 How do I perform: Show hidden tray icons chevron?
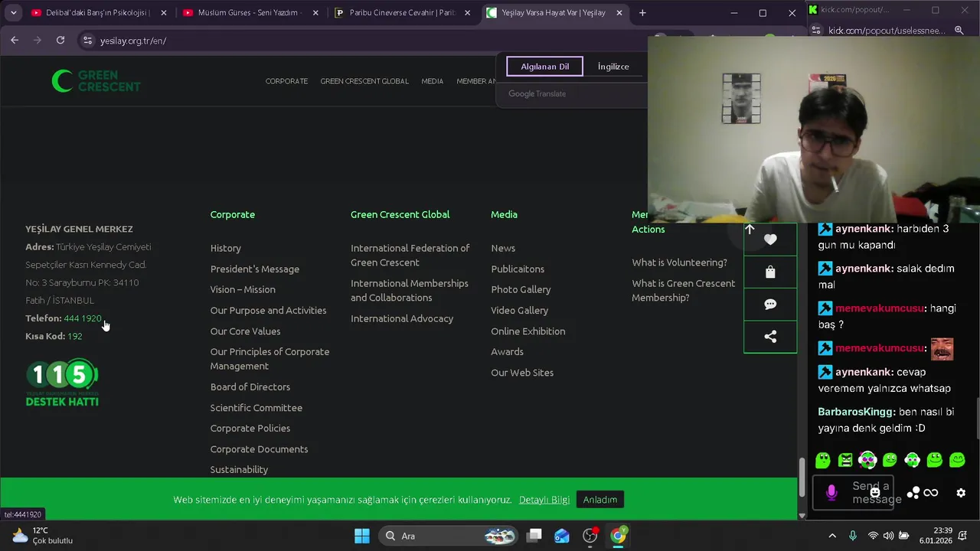click(832, 536)
